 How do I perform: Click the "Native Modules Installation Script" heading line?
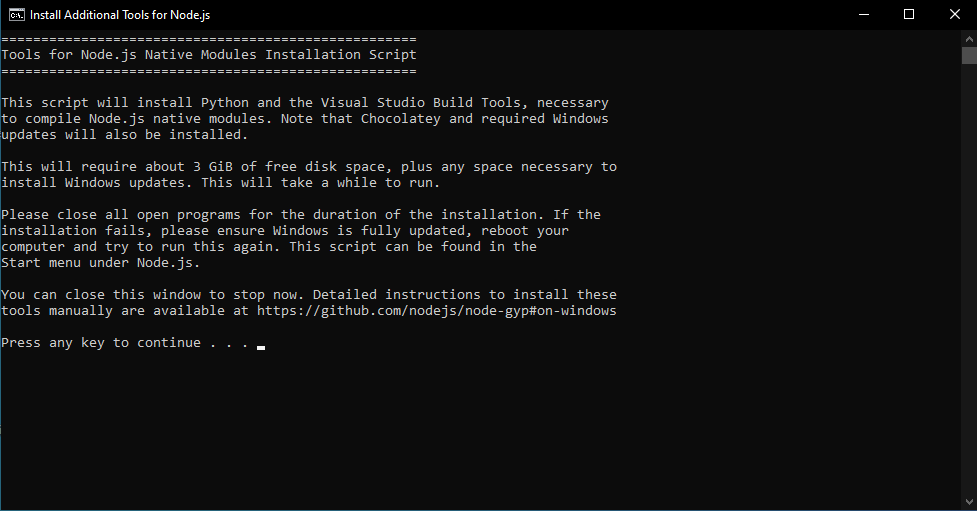[209, 55]
